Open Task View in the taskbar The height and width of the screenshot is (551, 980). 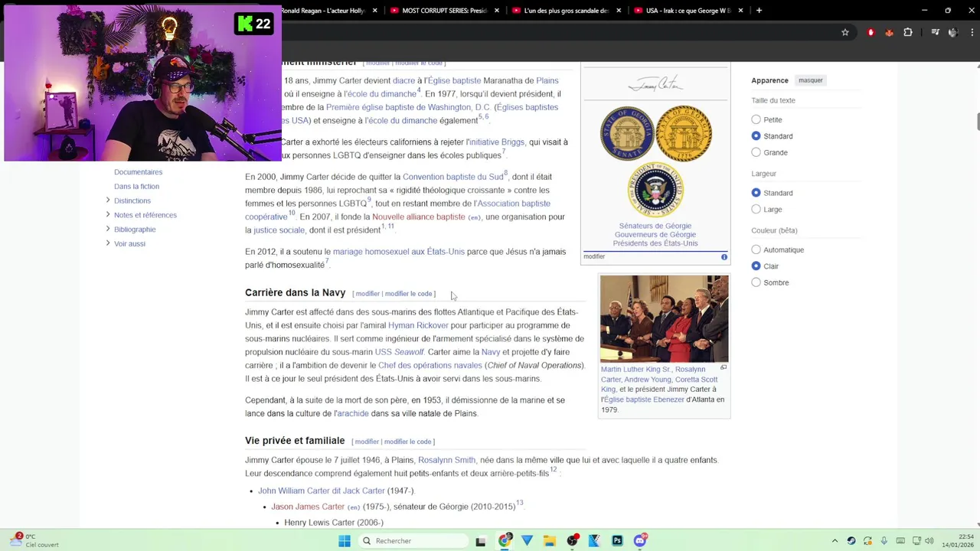click(x=481, y=541)
